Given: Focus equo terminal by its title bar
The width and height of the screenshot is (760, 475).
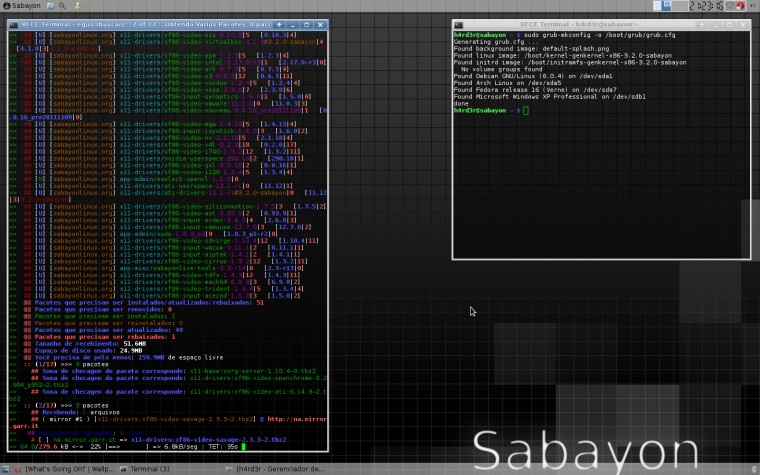Looking at the screenshot, I should (145, 25).
